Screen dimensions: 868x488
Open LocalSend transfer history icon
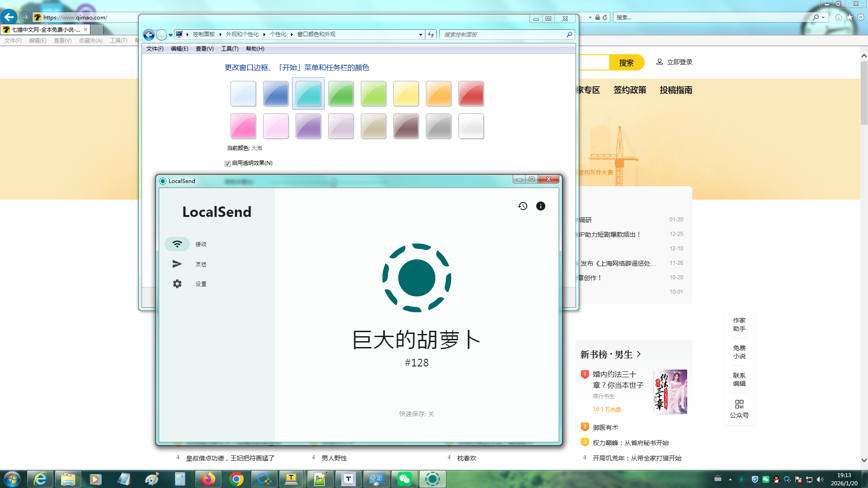point(523,206)
